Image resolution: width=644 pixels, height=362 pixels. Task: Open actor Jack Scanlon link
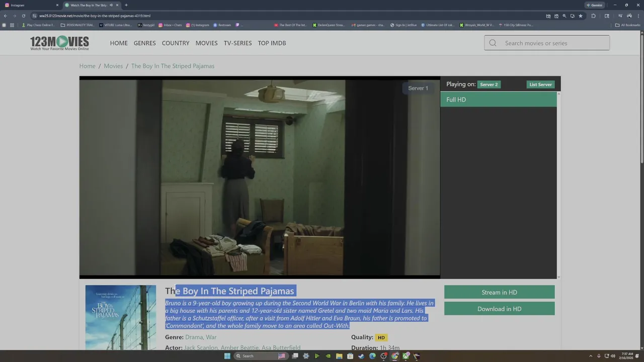point(201,348)
